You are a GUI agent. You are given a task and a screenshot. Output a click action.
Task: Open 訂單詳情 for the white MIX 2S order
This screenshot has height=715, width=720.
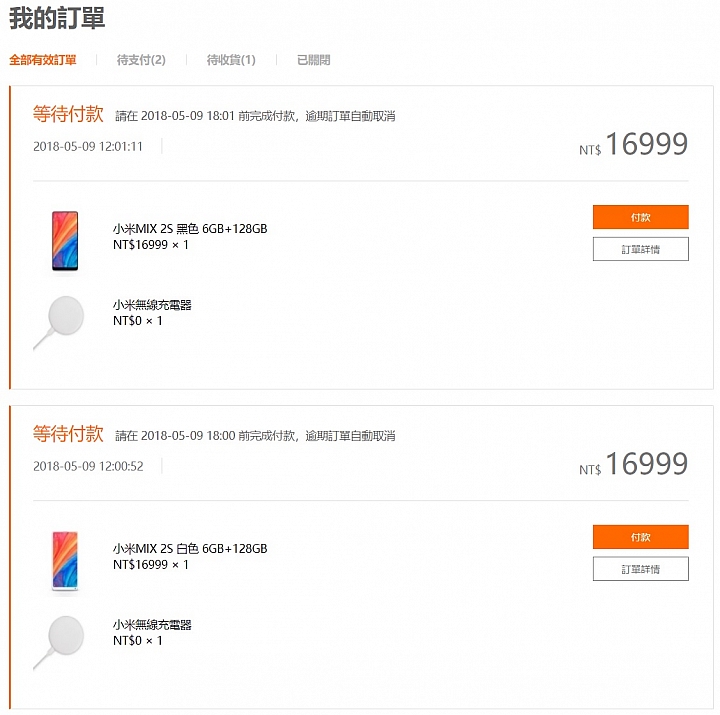[x=641, y=569]
